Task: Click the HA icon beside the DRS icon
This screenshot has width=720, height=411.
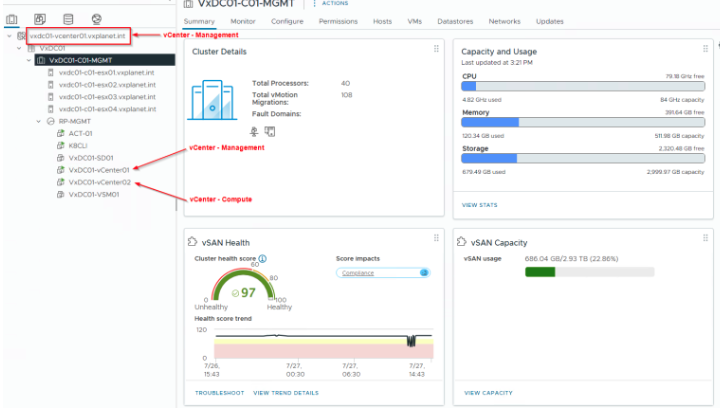Action: tap(270, 132)
